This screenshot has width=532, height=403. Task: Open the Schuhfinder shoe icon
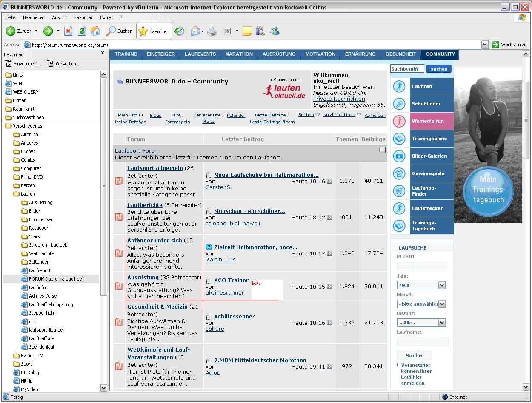coord(399,104)
